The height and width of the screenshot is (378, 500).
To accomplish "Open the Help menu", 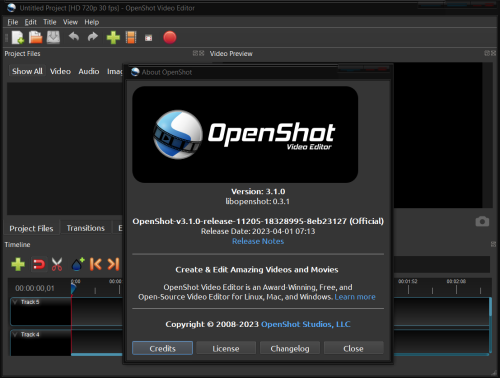I will 92,22.
